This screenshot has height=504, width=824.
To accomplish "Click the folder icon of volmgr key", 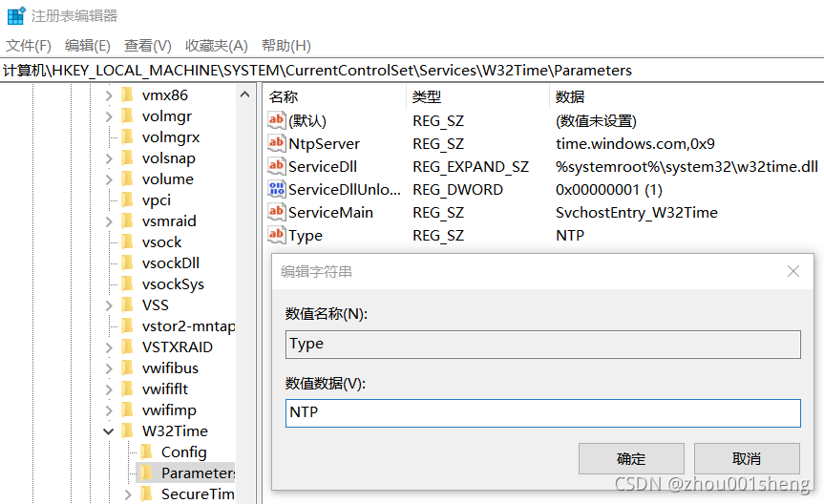I will [127, 116].
